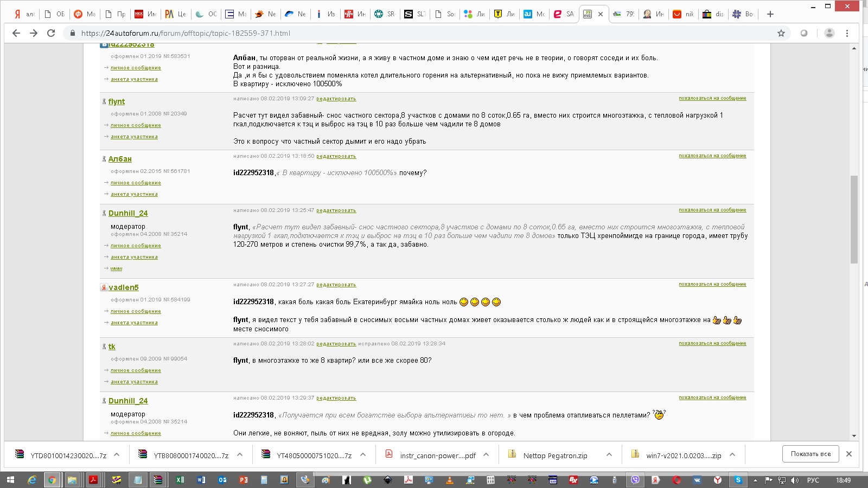
Task: Report vadlen5's post via 'пожаловаться на сообщение'
Action: 712,284
